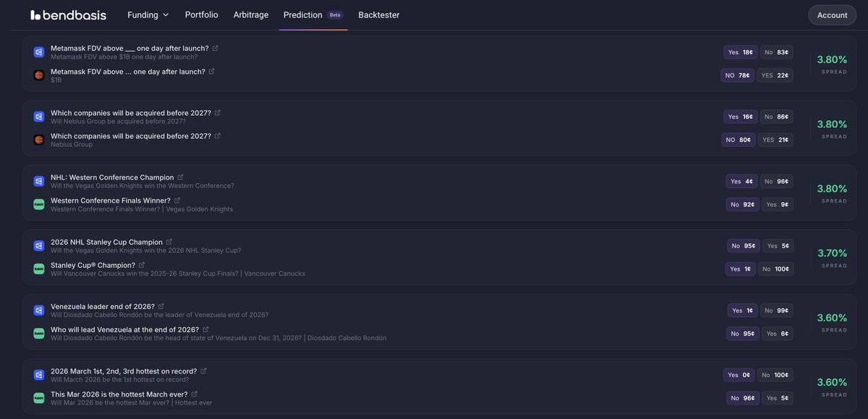The image size is (868, 419).
Task: Click the Yes 0¢ price button
Action: [x=739, y=375]
